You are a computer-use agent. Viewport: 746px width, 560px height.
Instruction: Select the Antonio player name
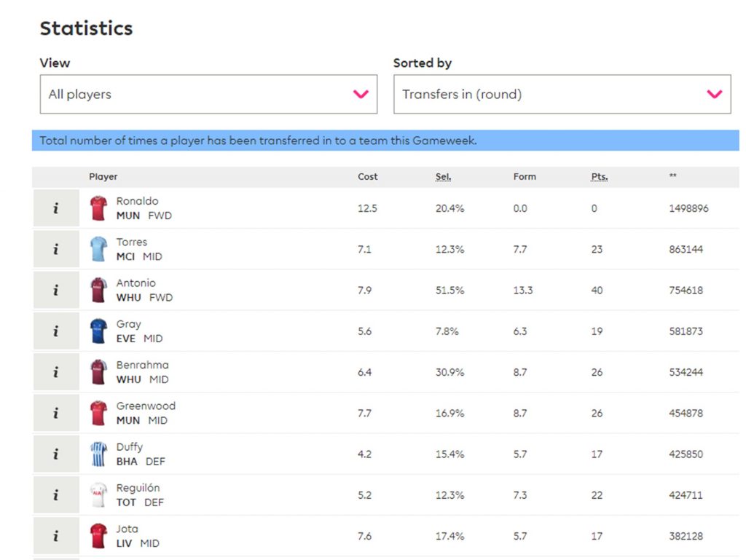(x=136, y=283)
